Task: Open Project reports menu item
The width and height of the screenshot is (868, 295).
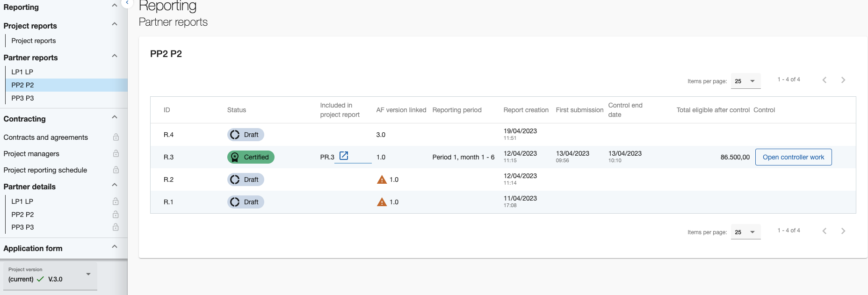Action: tap(34, 41)
